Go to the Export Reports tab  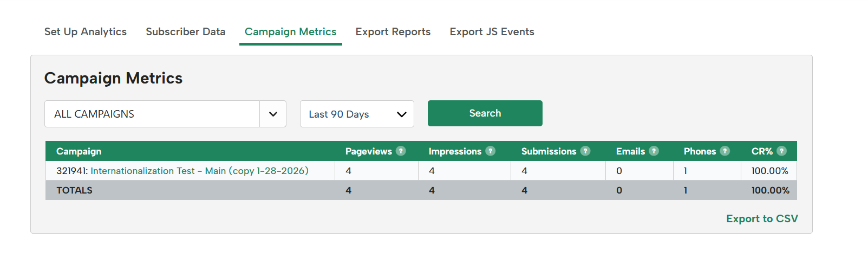(393, 31)
